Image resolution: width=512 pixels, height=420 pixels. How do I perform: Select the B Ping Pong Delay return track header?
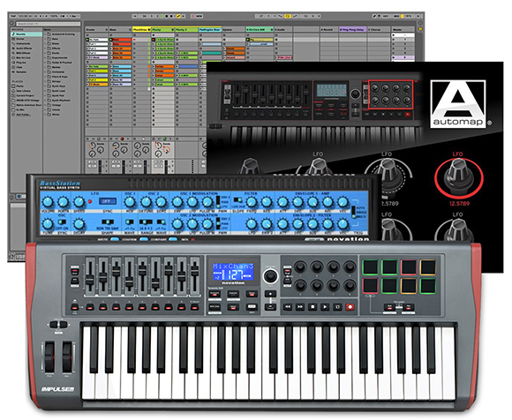[352, 29]
